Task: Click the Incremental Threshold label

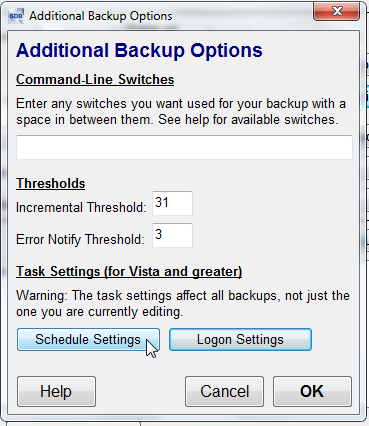Action: point(81,207)
